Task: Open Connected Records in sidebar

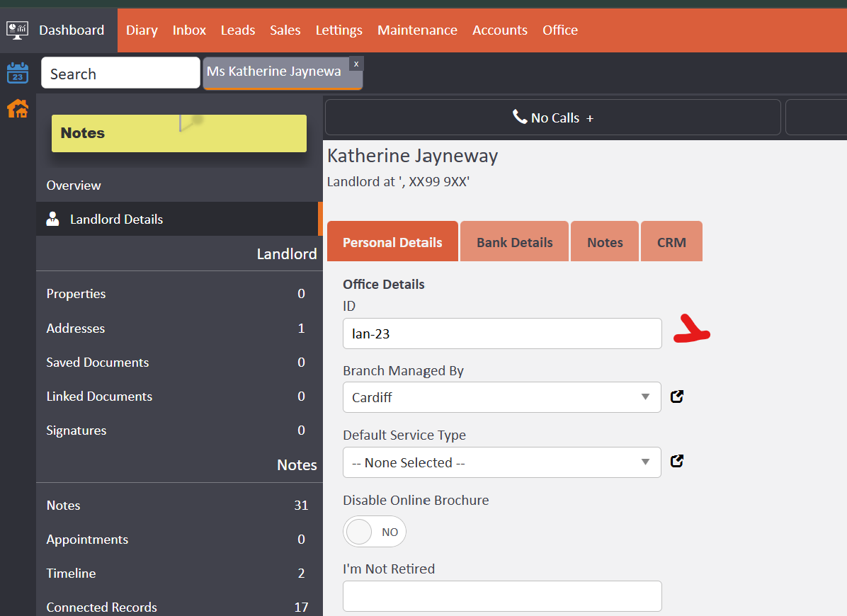Action: point(101,607)
